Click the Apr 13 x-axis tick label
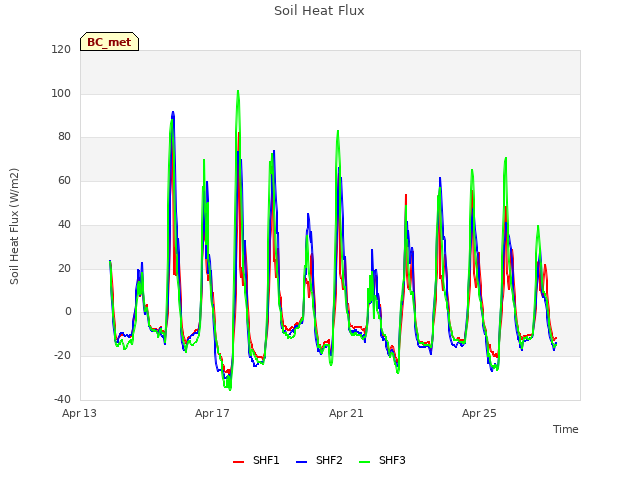Image resolution: width=640 pixels, height=480 pixels. click(x=80, y=413)
